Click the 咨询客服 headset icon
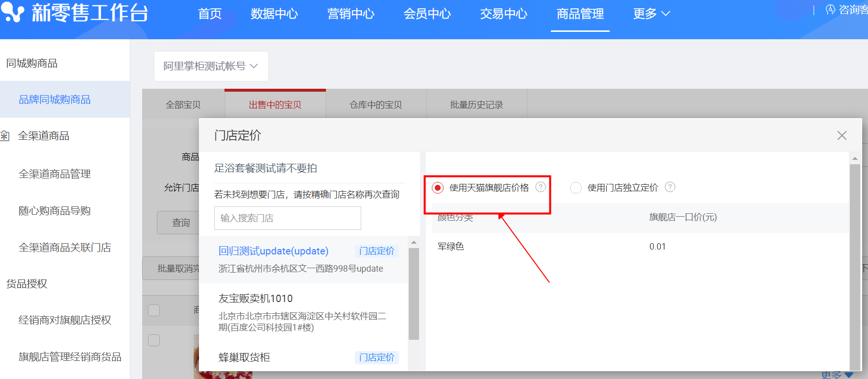868x379 pixels. [830, 10]
